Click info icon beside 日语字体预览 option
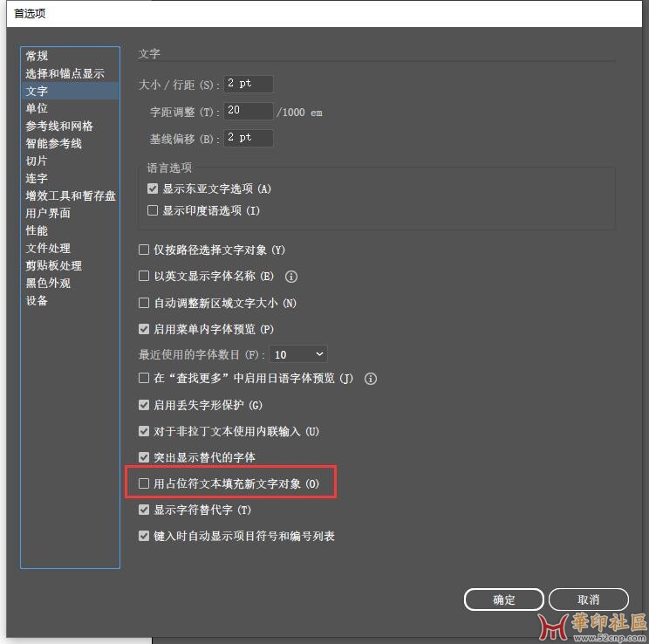Viewport: 649px width, 644px height. (x=371, y=379)
